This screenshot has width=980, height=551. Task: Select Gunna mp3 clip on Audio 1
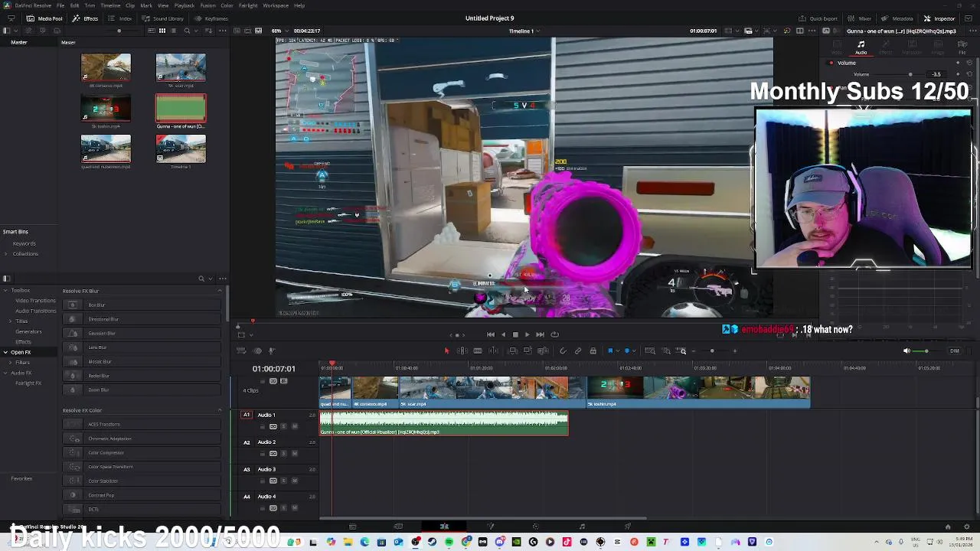click(x=444, y=423)
